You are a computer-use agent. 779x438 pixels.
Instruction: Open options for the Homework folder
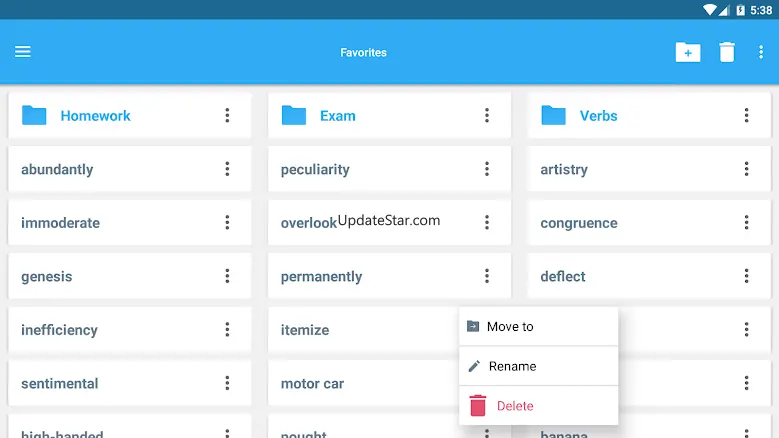227,116
